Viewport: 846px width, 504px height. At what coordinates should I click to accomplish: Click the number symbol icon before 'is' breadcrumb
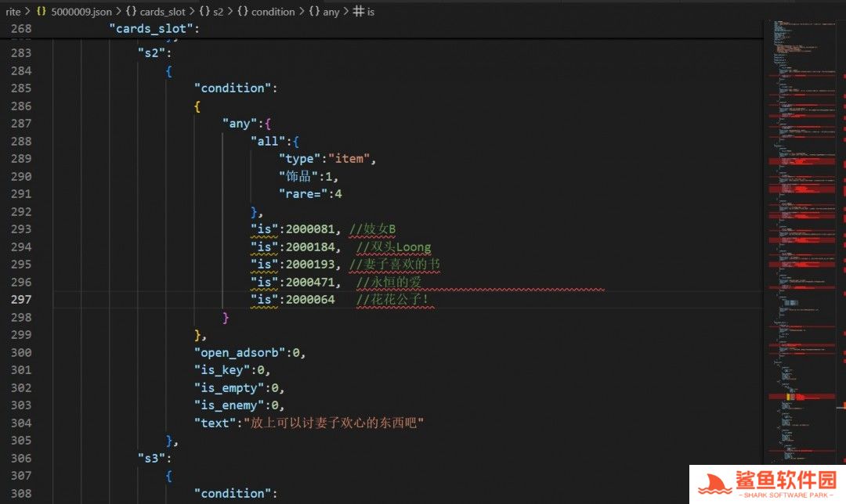(358, 12)
